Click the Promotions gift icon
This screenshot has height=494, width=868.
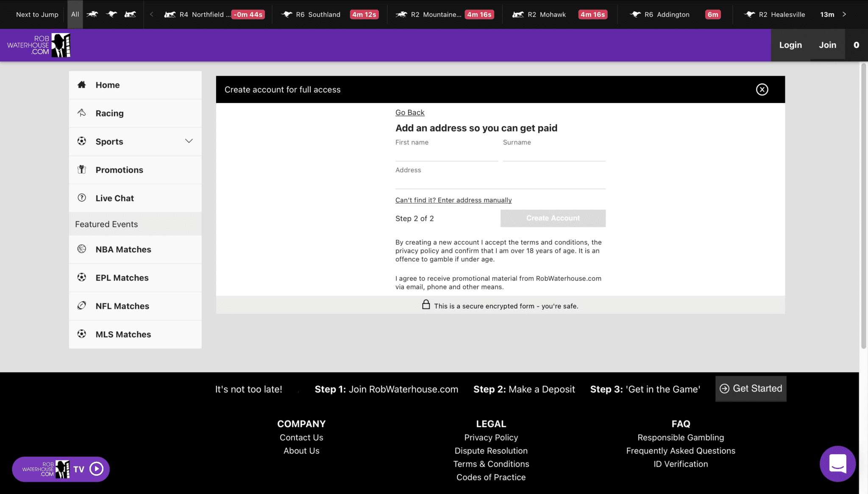(x=82, y=169)
